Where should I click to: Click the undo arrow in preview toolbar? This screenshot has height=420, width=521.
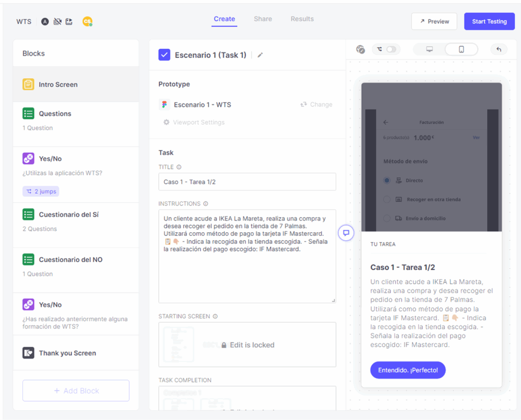499,49
